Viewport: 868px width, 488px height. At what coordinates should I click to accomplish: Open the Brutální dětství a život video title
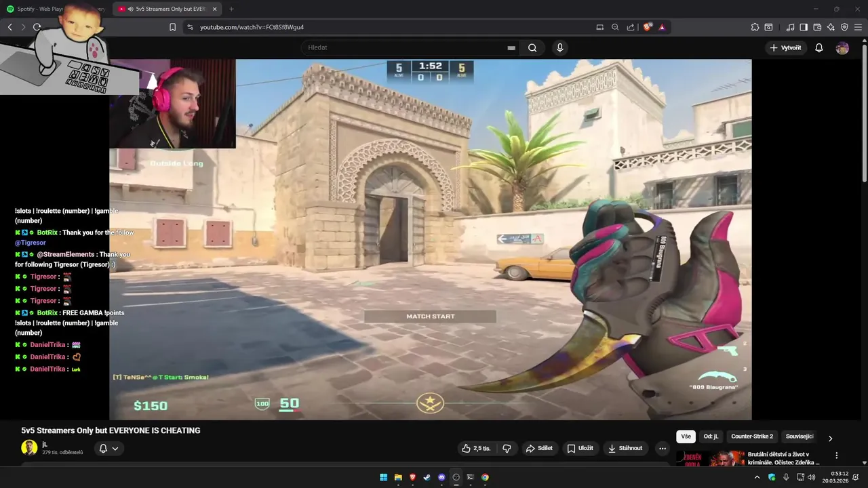[x=784, y=458]
